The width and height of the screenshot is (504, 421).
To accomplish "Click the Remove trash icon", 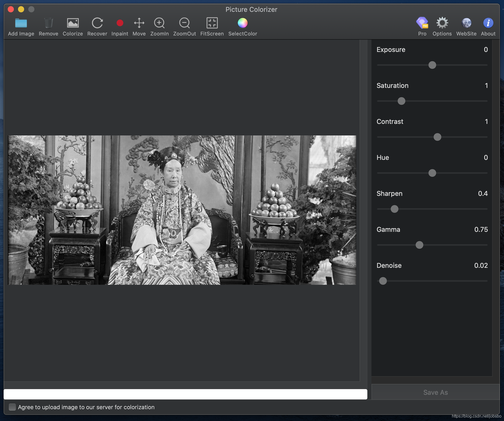I will click(x=48, y=23).
